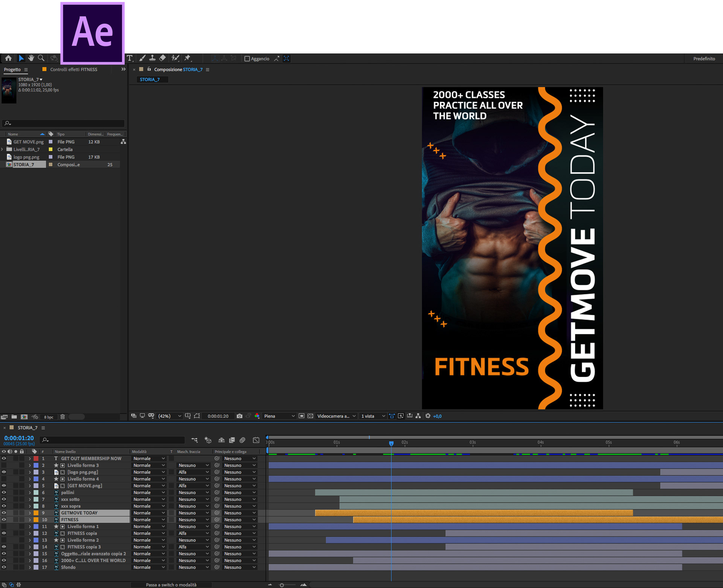Select the Eraser tool
The width and height of the screenshot is (723, 588).
(162, 58)
